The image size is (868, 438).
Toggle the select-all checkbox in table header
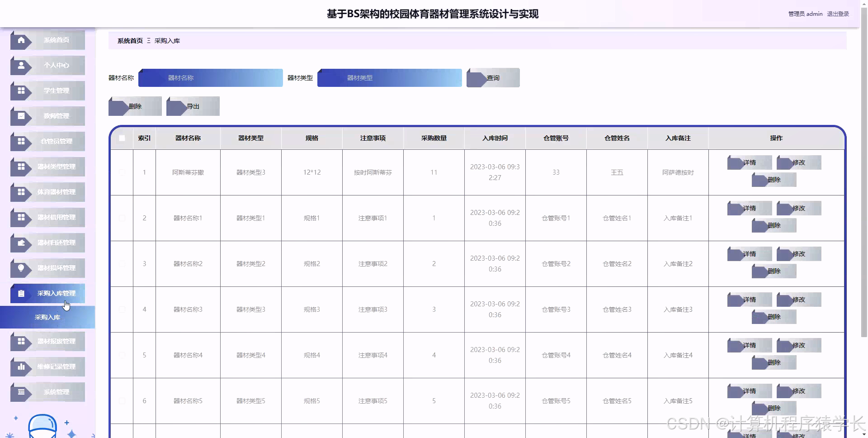[122, 138]
